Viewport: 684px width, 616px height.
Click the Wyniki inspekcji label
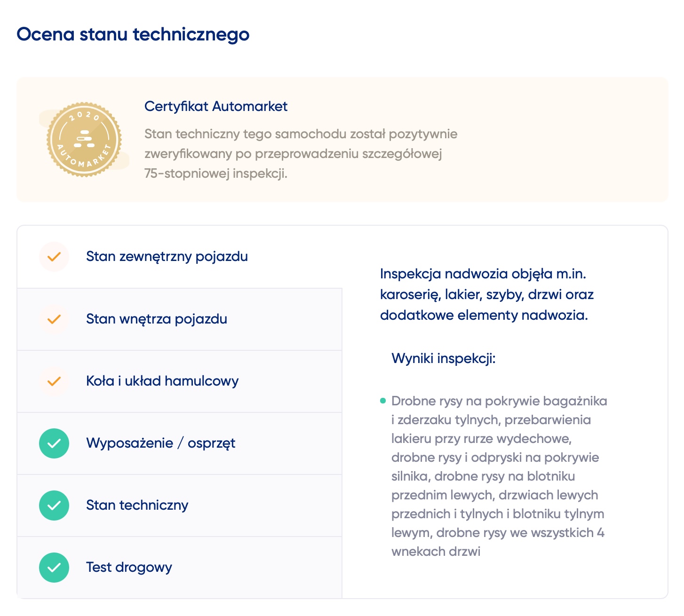click(444, 358)
